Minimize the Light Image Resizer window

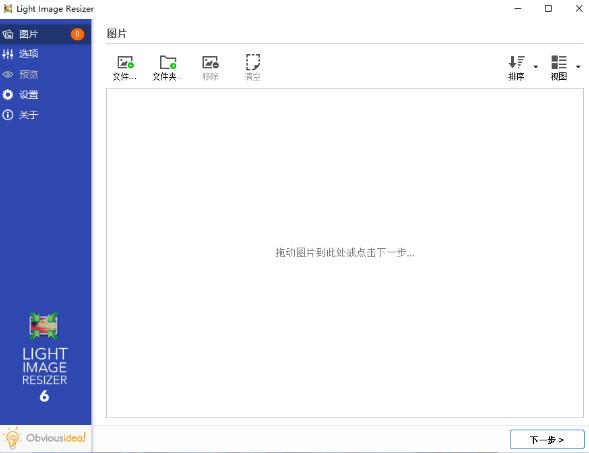(x=518, y=8)
